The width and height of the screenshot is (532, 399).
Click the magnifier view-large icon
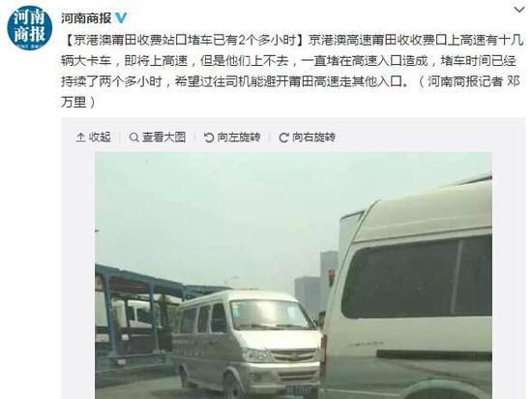134,138
